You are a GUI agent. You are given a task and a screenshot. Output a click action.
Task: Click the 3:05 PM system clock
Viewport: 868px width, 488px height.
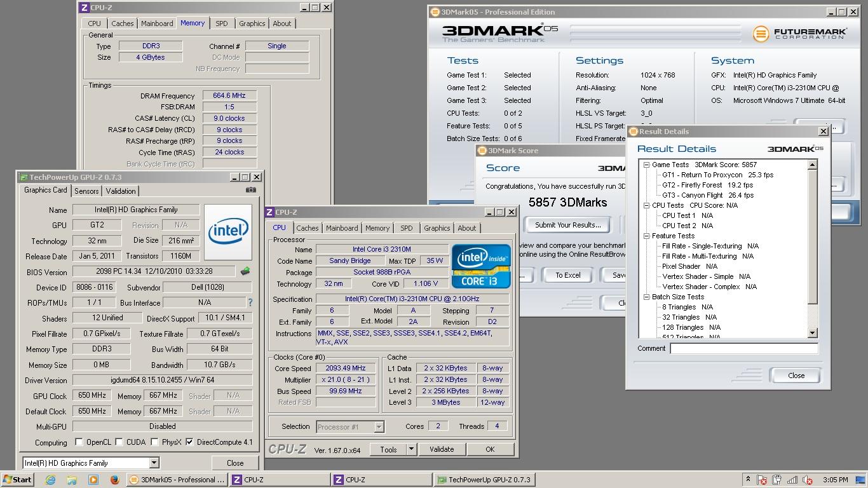pyautogui.click(x=835, y=480)
